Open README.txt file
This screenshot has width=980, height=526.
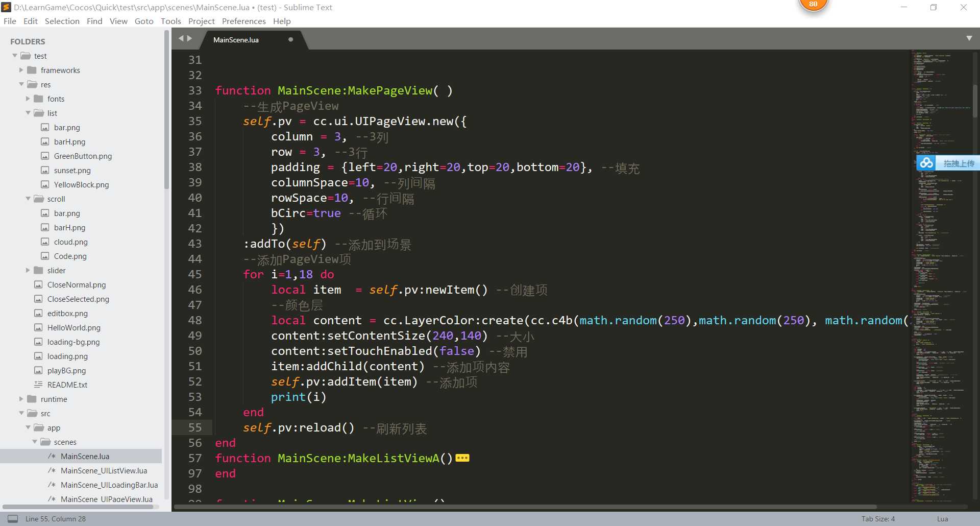[x=67, y=385]
